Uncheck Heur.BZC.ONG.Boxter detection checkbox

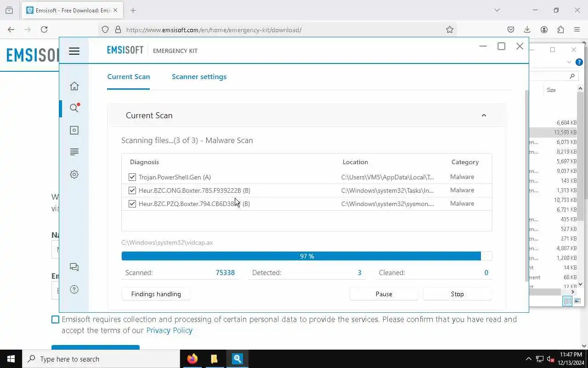point(132,190)
